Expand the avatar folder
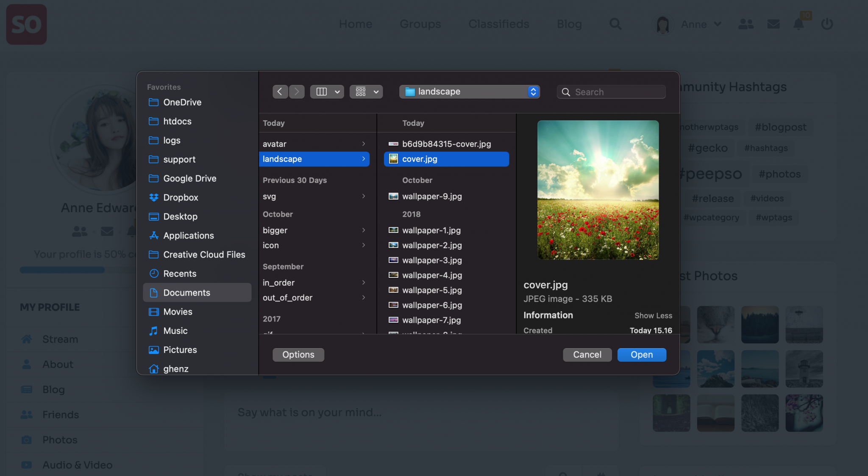The image size is (868, 476). [314, 144]
